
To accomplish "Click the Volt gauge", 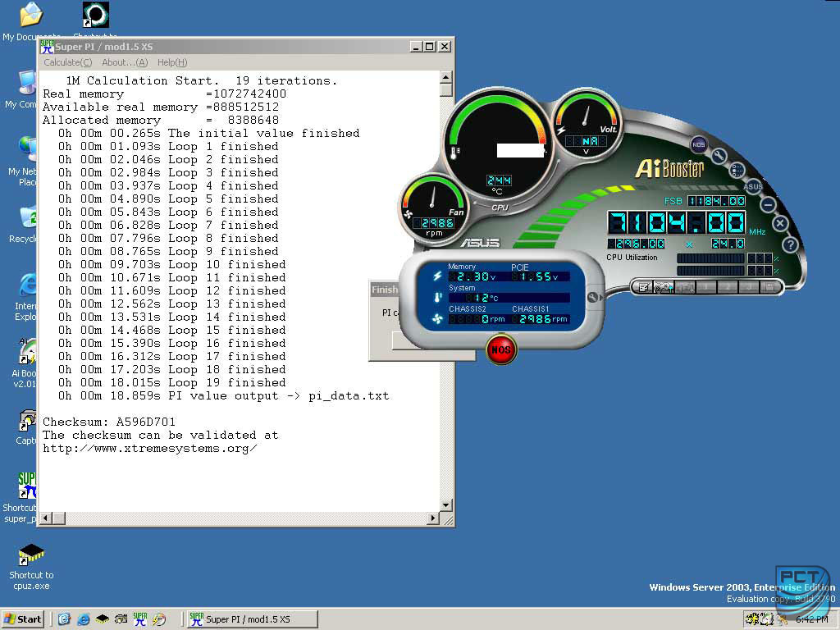I will point(587,125).
